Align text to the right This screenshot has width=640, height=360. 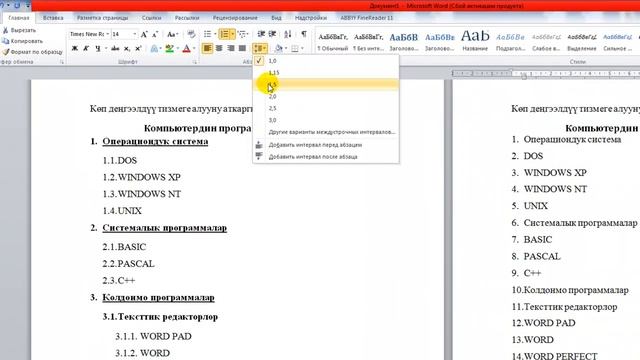(231, 49)
